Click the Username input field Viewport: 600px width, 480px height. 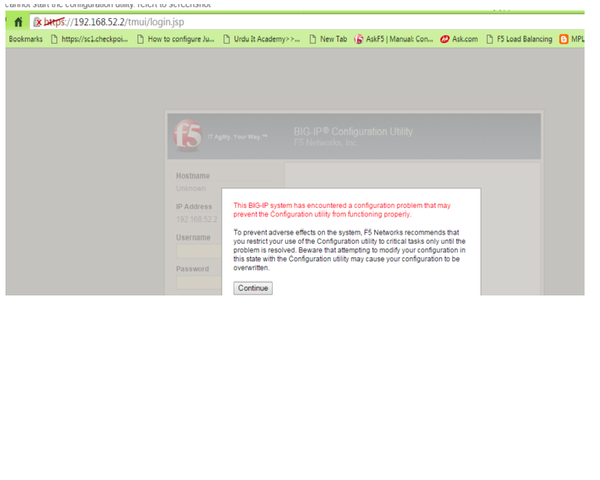(199, 251)
